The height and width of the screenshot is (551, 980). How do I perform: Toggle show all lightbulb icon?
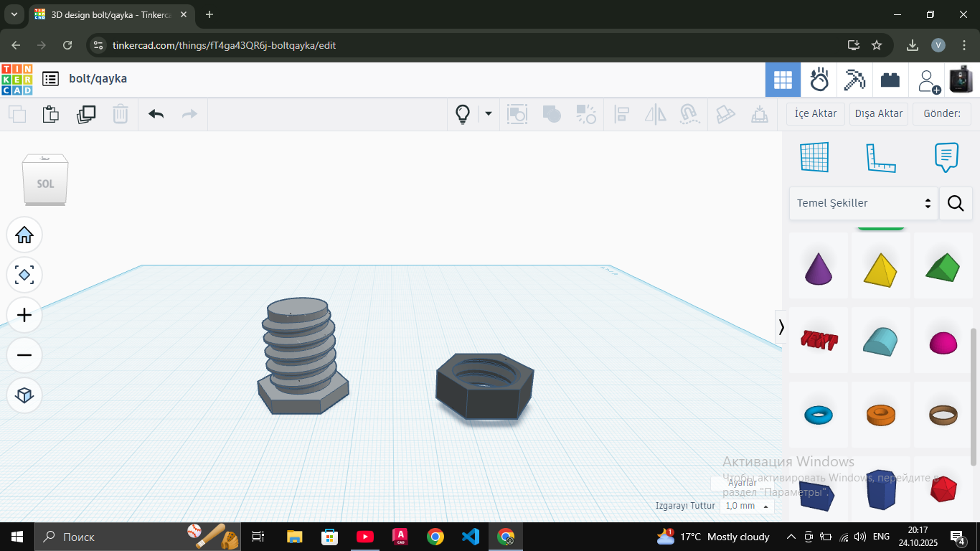pyautogui.click(x=463, y=114)
